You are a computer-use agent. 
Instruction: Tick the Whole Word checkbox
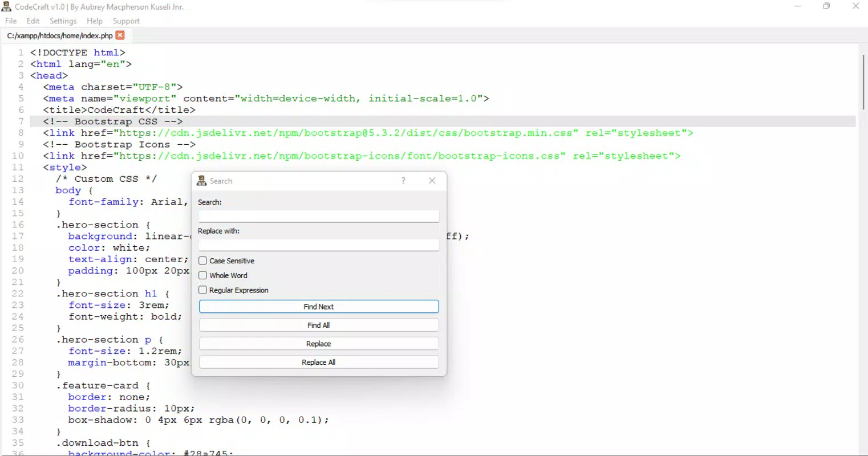point(202,275)
